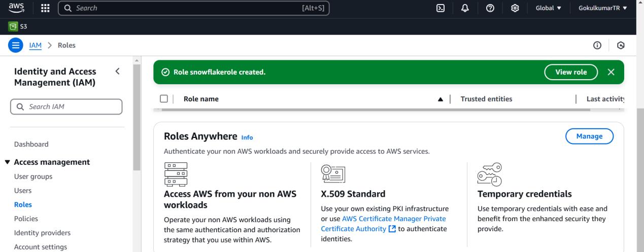Image resolution: width=644 pixels, height=252 pixels.
Task: Dismiss the role created success banner
Action: pos(611,72)
